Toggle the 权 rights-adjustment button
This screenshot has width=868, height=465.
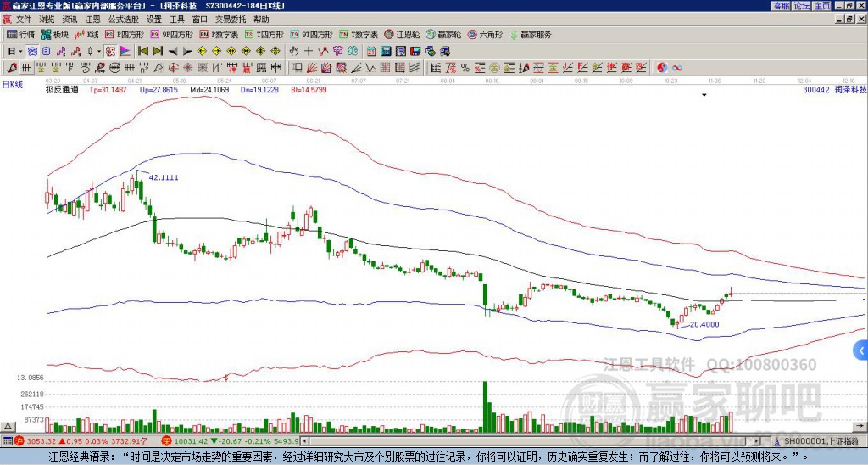110,52
